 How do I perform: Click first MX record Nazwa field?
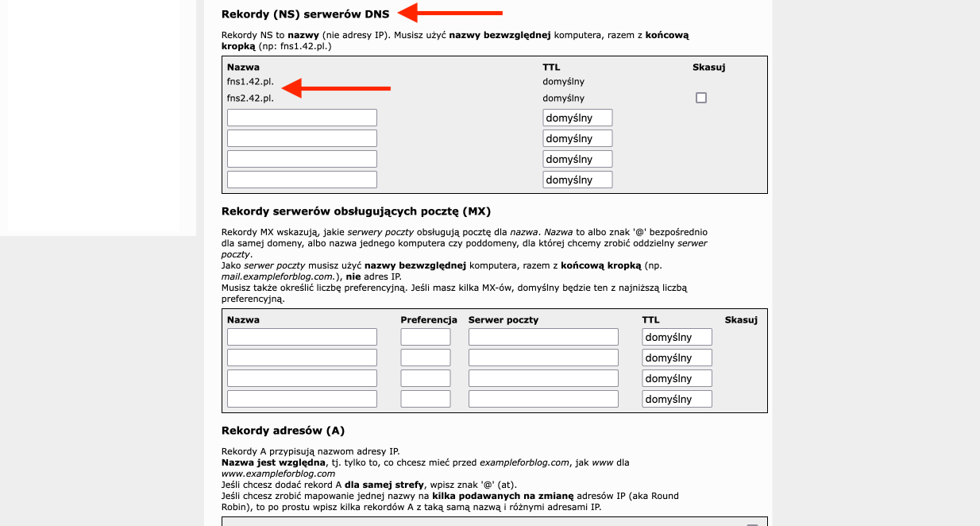[x=302, y=337]
